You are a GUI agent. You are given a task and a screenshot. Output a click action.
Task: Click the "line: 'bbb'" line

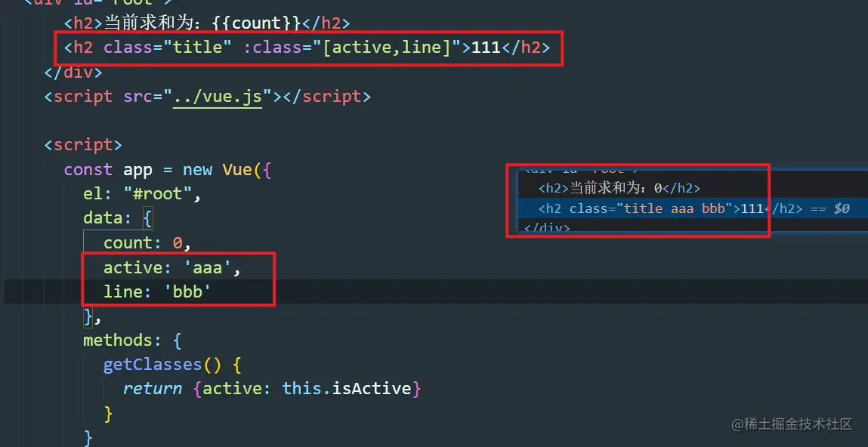pyautogui.click(x=158, y=291)
